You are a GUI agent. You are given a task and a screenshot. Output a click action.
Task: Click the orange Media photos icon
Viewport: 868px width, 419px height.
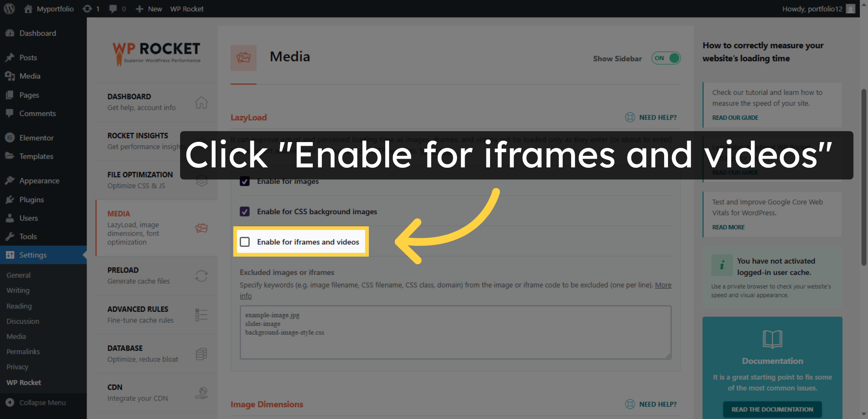[201, 228]
